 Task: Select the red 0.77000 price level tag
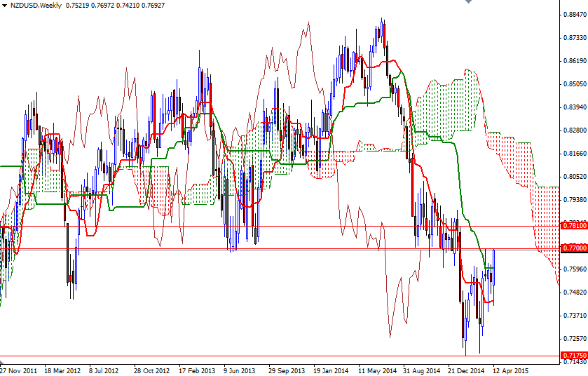click(x=575, y=248)
